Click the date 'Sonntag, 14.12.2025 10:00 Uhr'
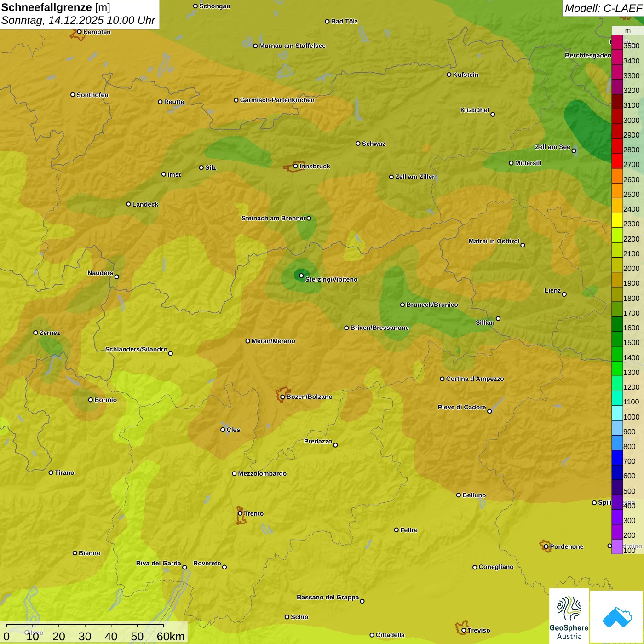644x644 pixels. pyautogui.click(x=78, y=21)
